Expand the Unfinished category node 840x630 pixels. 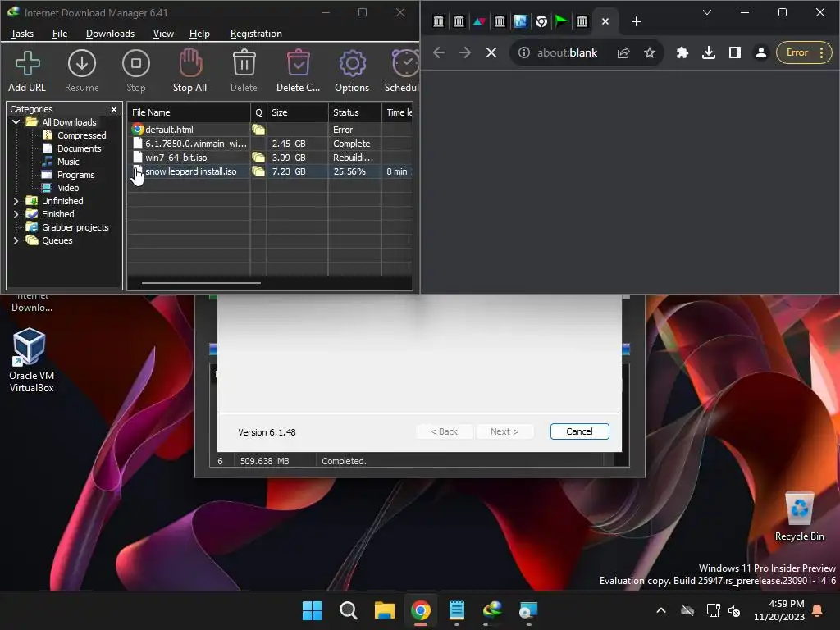tap(16, 201)
